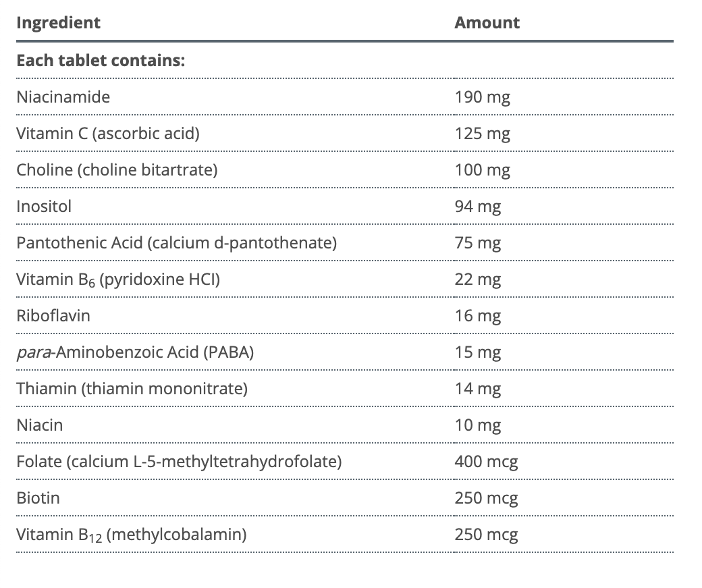Click the Niacinamide ingredient name
This screenshot has width=702, height=588.
tap(63, 97)
